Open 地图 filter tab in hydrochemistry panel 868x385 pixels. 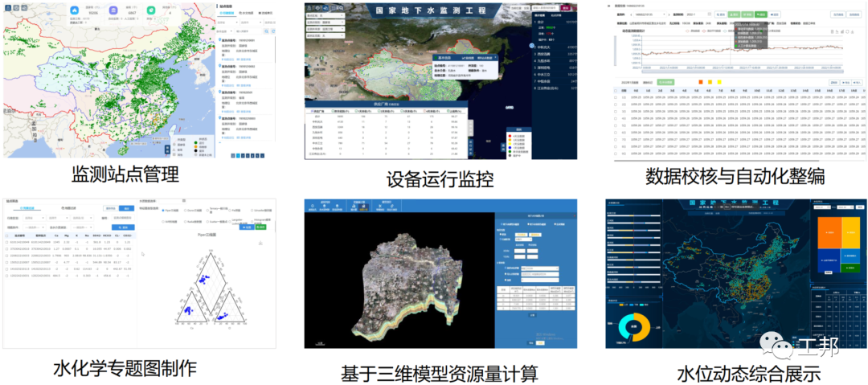pos(68,207)
